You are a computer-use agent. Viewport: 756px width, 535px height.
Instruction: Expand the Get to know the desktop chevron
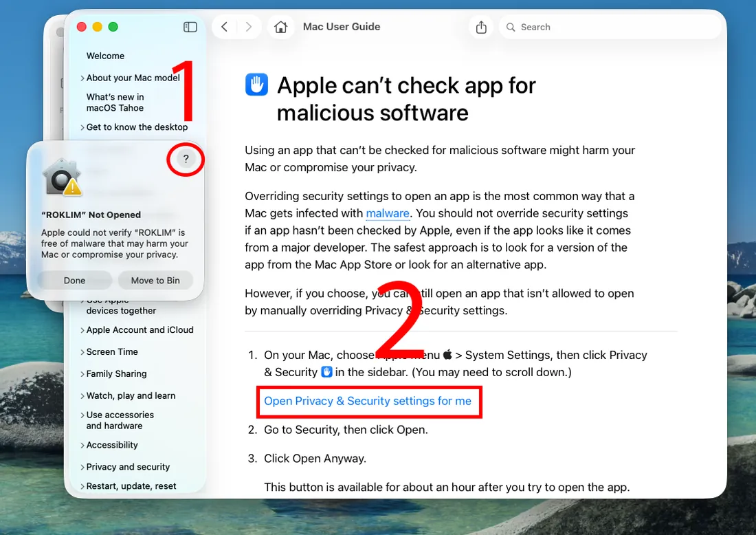(82, 127)
